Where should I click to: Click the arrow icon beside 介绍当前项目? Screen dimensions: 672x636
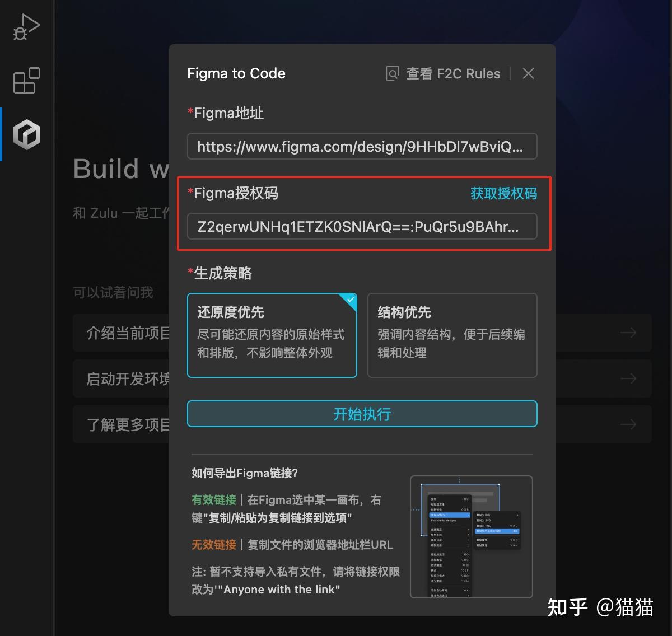[x=628, y=333]
